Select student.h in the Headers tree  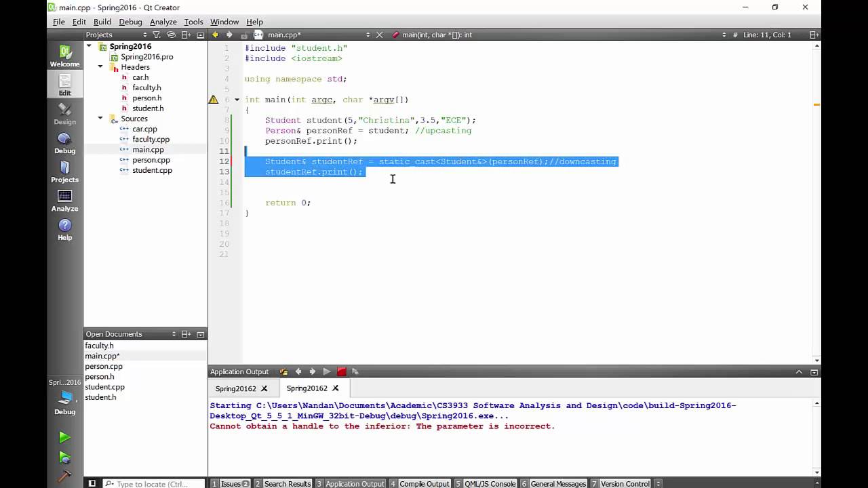tap(148, 108)
